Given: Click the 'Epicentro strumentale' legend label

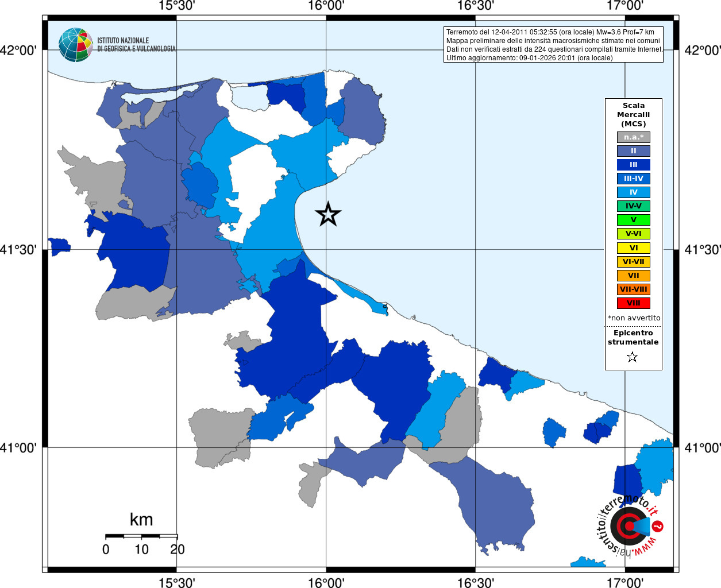Looking at the screenshot, I should click(x=633, y=337).
